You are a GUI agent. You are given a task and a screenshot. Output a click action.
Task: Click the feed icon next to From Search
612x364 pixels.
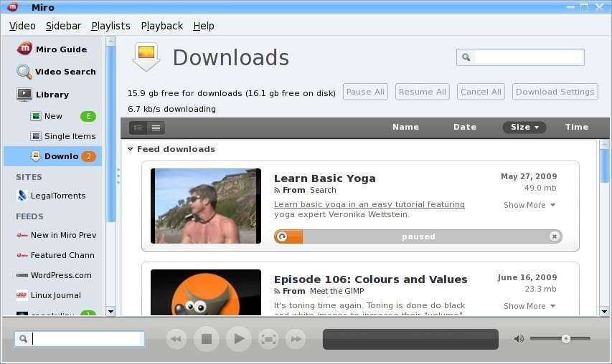(277, 190)
